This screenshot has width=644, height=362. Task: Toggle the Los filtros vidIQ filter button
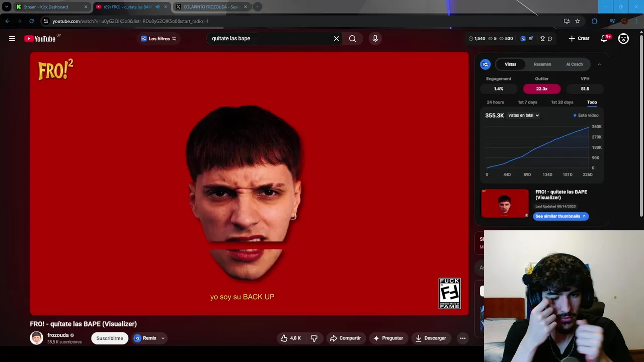point(158,39)
